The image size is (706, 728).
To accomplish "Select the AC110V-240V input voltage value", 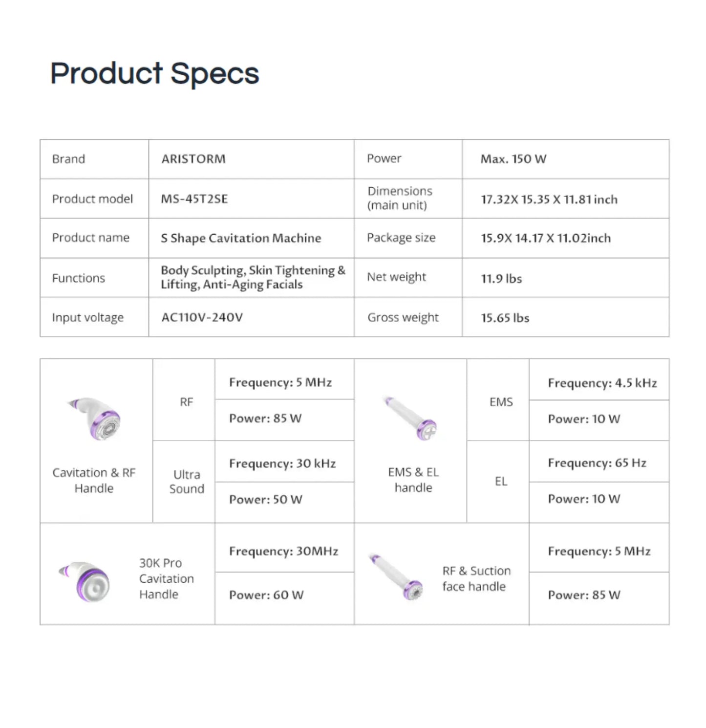I will (202, 317).
